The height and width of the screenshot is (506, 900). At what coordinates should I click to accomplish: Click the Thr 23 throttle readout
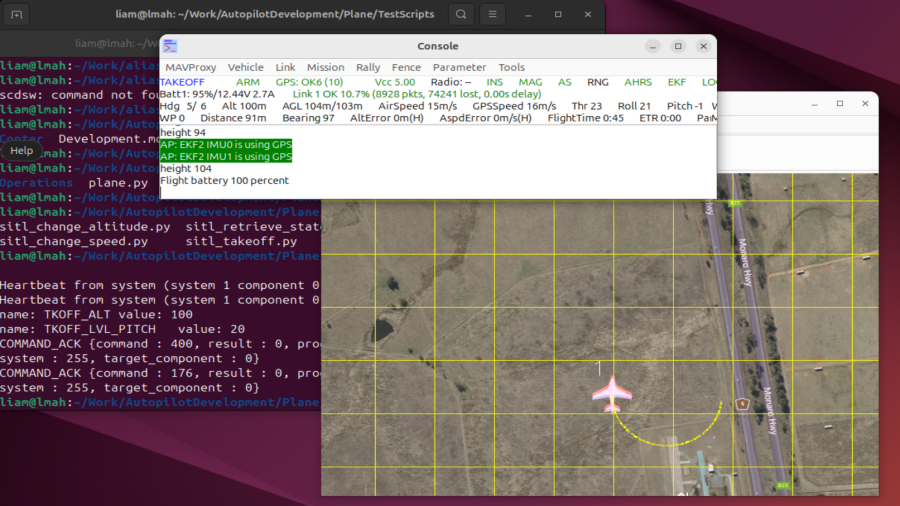point(587,106)
